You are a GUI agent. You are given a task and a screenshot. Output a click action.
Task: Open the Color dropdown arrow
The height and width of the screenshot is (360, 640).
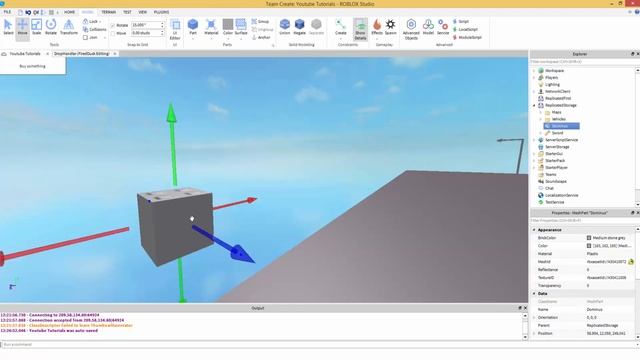[x=228, y=39]
